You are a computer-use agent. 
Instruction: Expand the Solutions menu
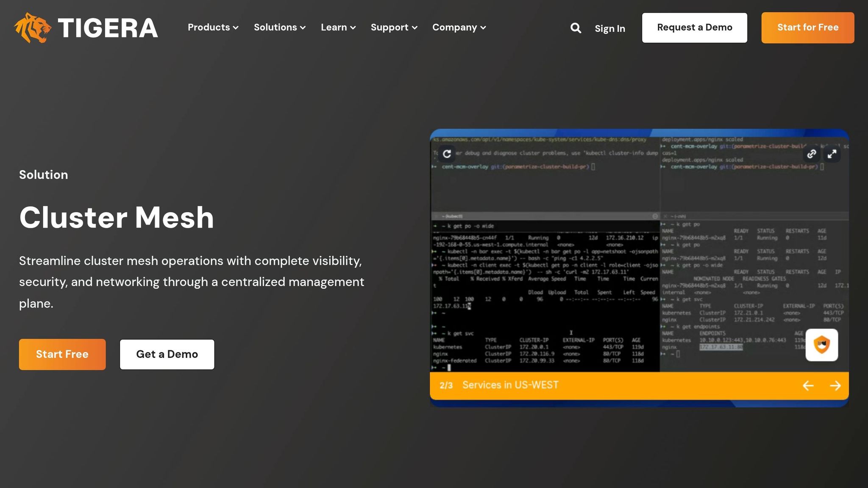(280, 28)
